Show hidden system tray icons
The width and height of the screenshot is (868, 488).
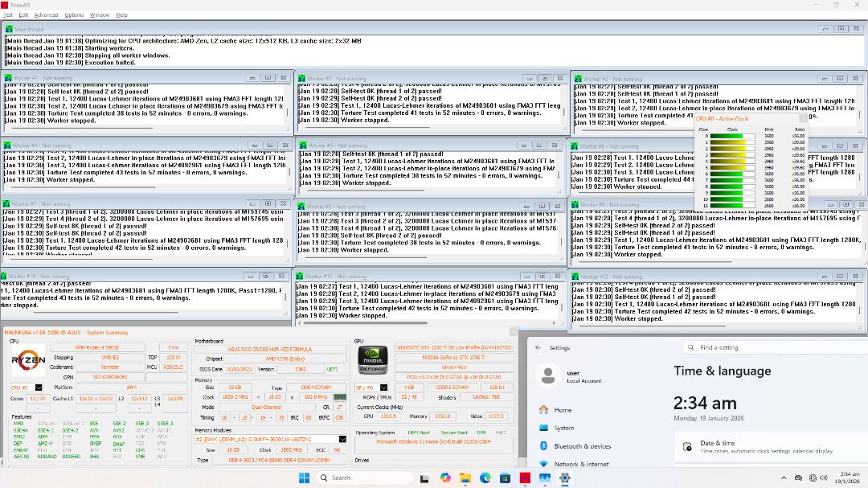(x=784, y=478)
